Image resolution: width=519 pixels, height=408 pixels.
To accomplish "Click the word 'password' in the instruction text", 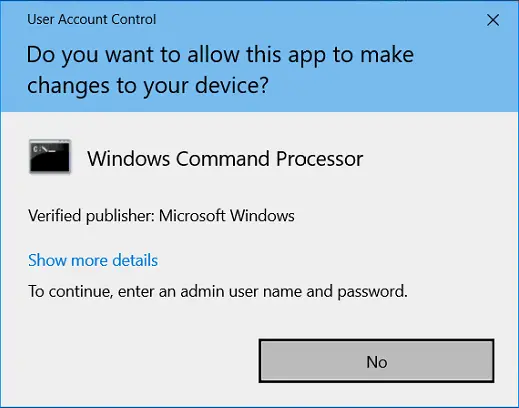I will pyautogui.click(x=372, y=292).
